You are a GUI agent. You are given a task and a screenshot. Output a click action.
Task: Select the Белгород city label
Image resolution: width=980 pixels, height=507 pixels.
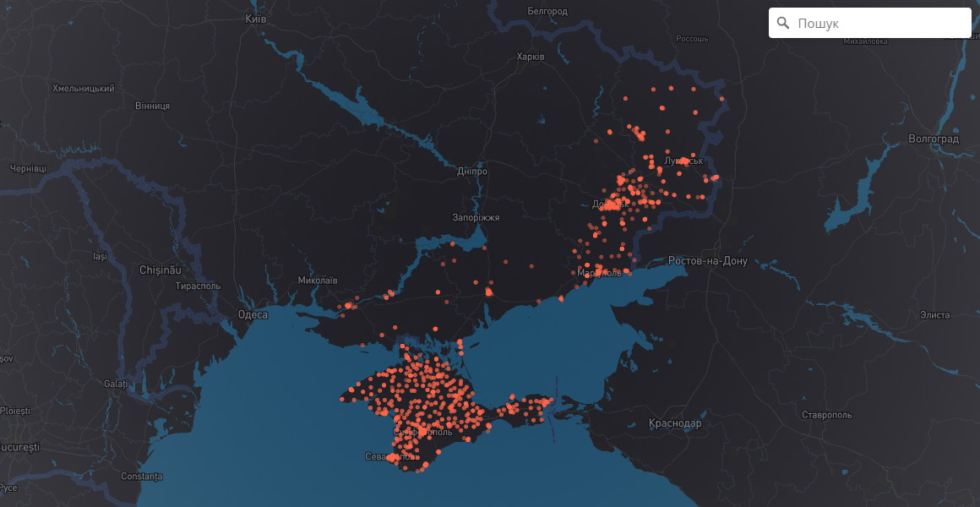pyautogui.click(x=547, y=11)
